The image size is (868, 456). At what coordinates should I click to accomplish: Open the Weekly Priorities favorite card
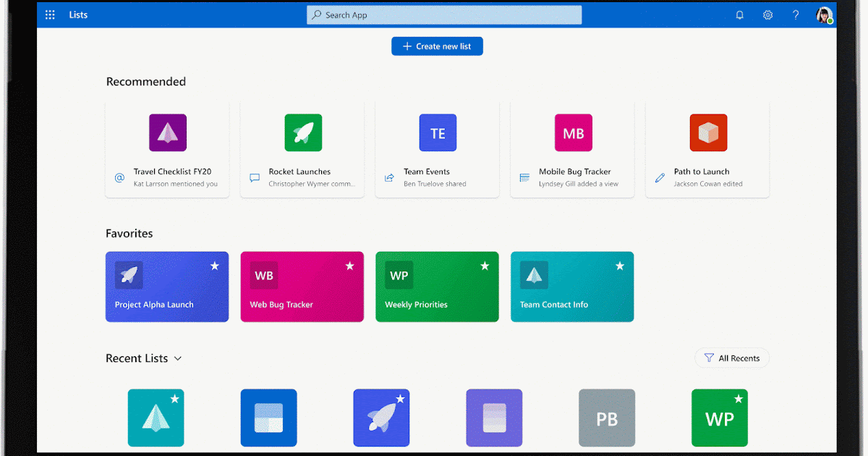[x=437, y=287]
